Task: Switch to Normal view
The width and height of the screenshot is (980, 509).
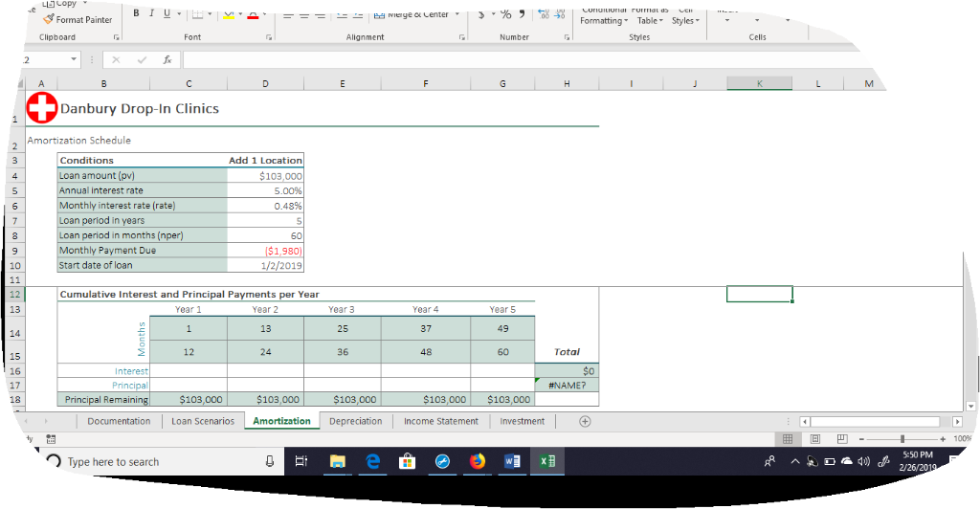Action: 788,439
